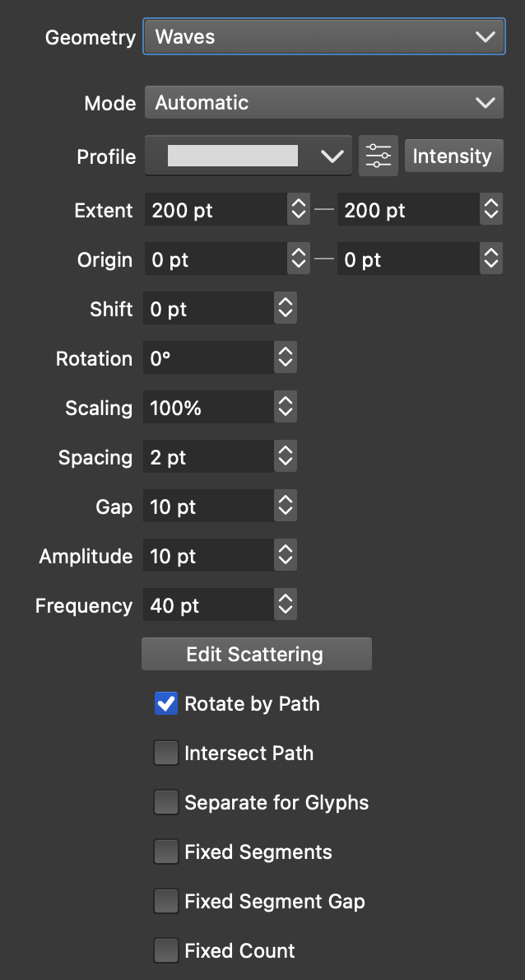Expand the Mode dropdown set to Automatic
Image resolution: width=525 pixels, height=980 pixels.
pyautogui.click(x=323, y=103)
